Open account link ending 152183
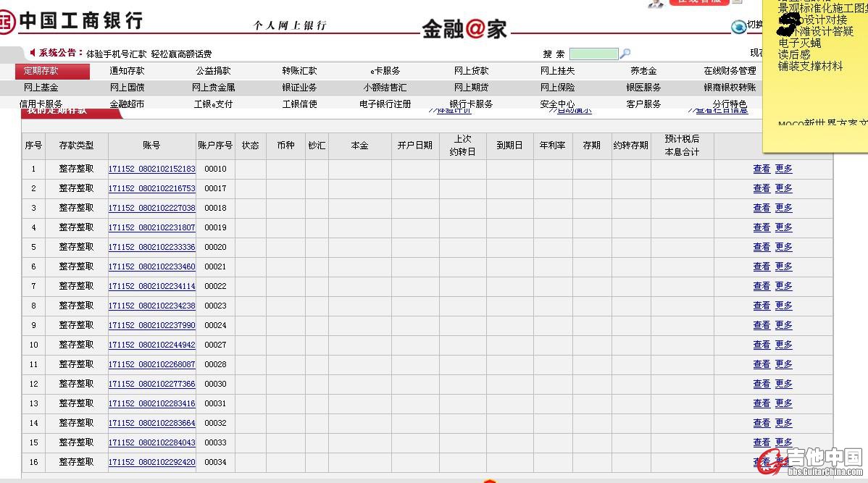 tap(152, 169)
